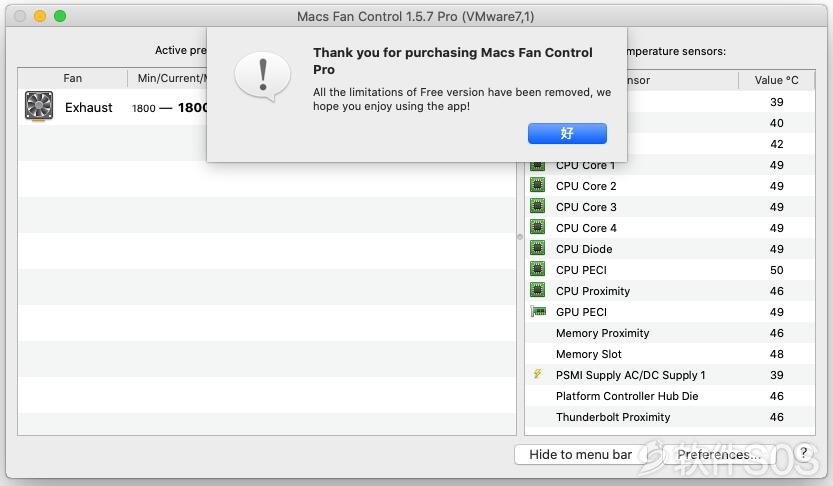Screen dimensions: 833x486
Task: Click the CPU PECI value 50
Action: coord(776,270)
